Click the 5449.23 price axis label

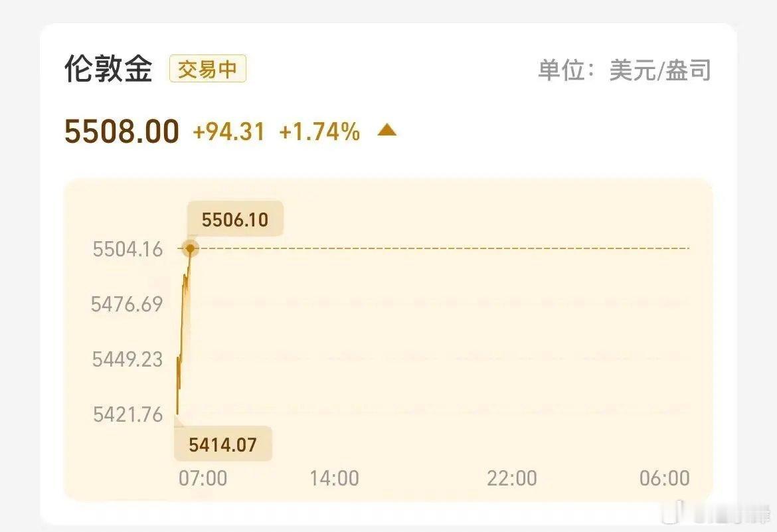point(128,360)
